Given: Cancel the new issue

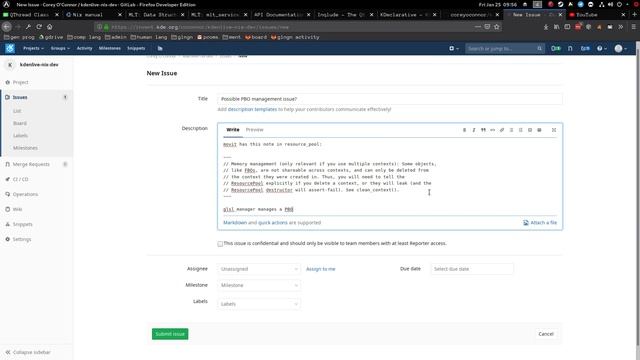Looking at the screenshot, I should pos(546,334).
